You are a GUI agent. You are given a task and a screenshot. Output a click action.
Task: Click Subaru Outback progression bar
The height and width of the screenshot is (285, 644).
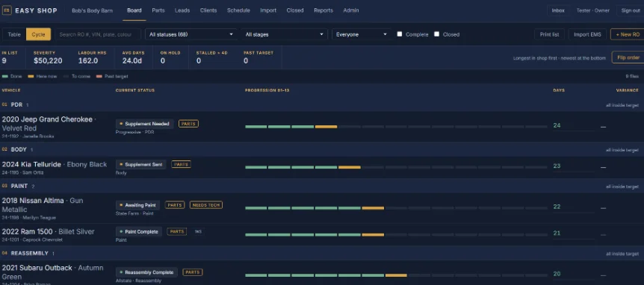396,275
